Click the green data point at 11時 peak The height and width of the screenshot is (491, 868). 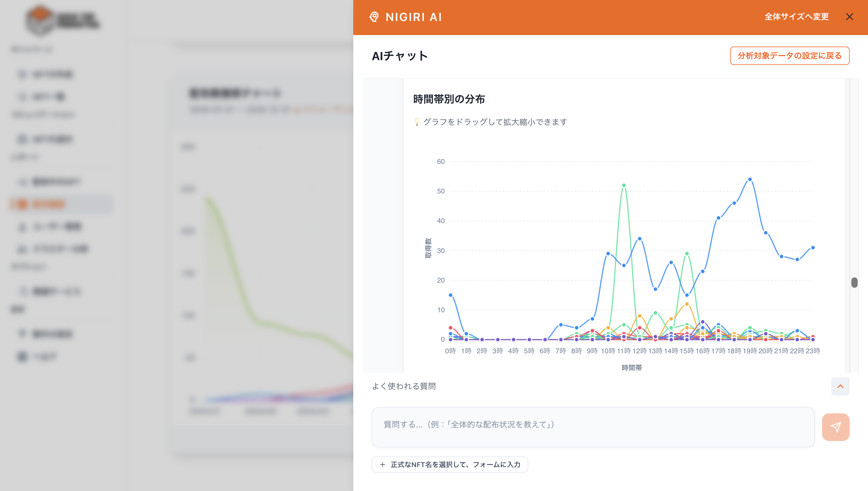pos(624,185)
